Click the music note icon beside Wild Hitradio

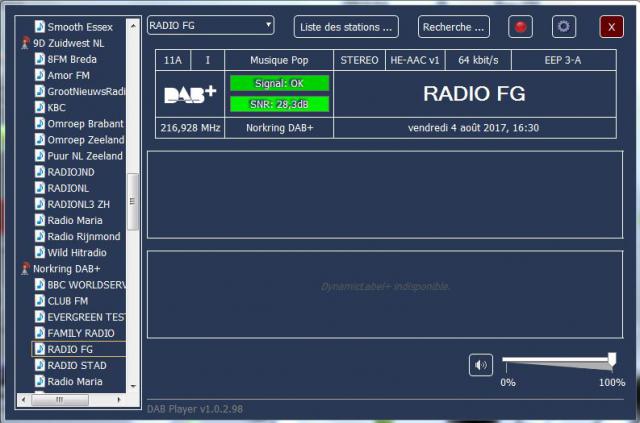coord(40,252)
